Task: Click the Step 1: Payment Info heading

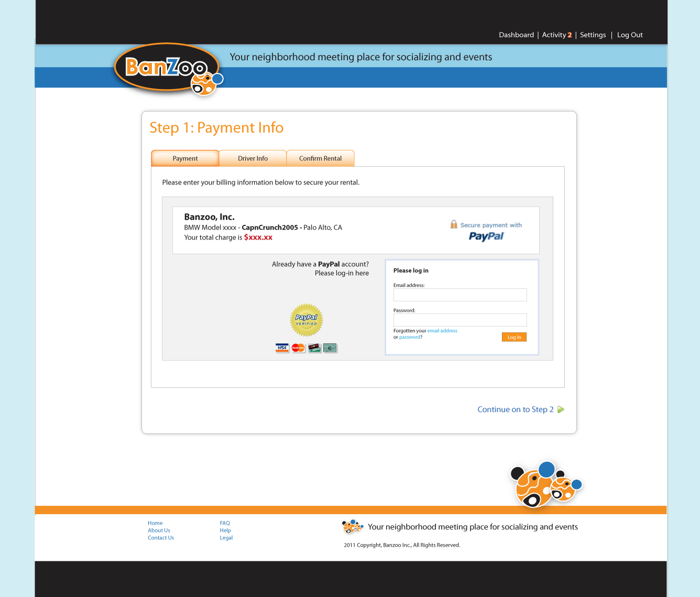Action: 216,128
